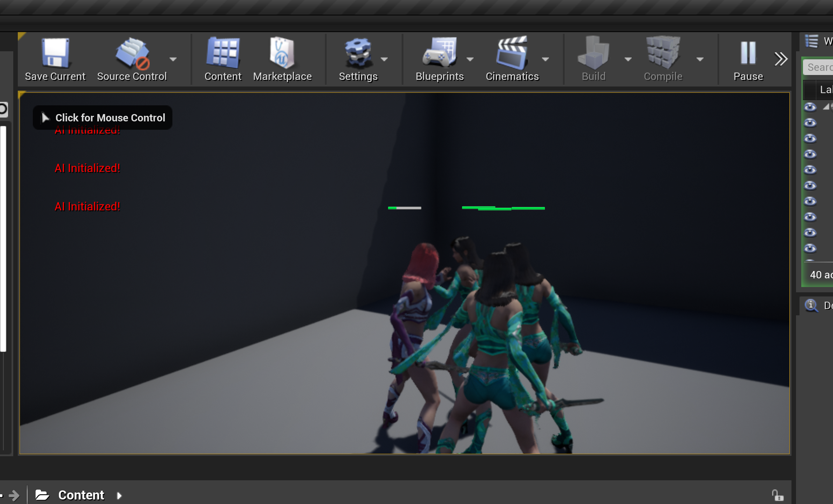Image resolution: width=833 pixels, height=504 pixels.
Task: Hide the third actor using its eye icon
Action: point(810,138)
